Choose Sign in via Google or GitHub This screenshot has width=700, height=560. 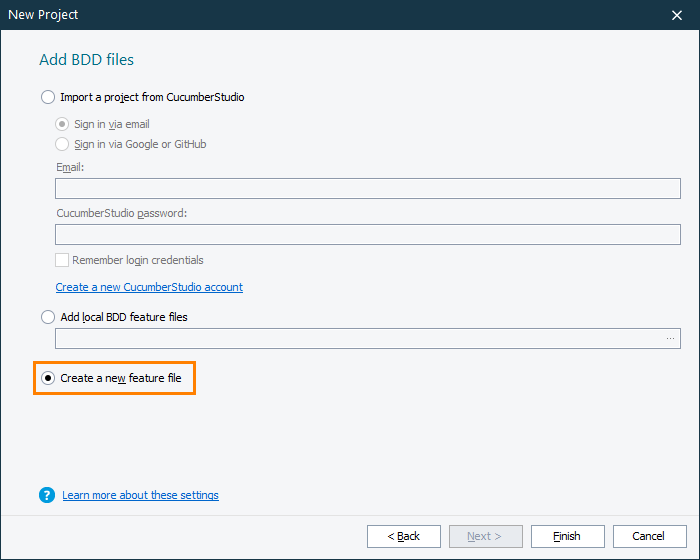(x=63, y=144)
